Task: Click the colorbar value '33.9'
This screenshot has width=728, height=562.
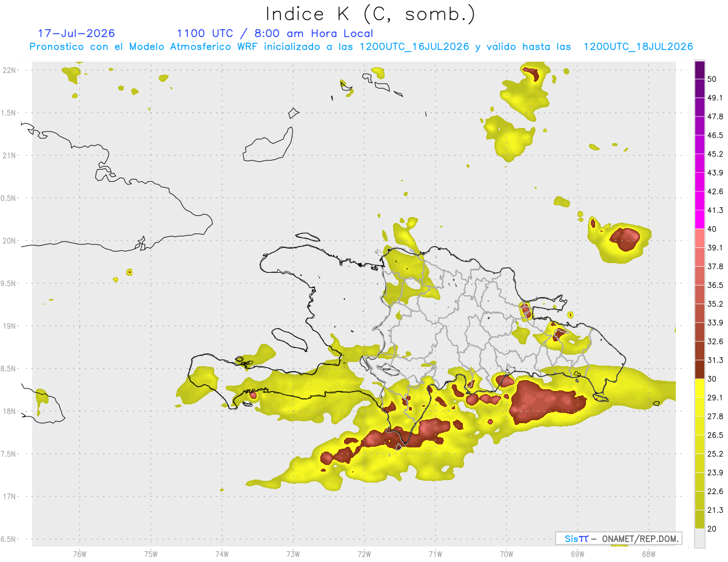Action: click(715, 323)
